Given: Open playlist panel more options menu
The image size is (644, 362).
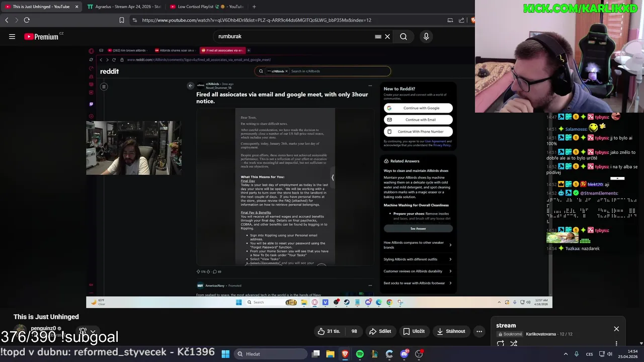Looking at the screenshot, I should click(x=616, y=344).
